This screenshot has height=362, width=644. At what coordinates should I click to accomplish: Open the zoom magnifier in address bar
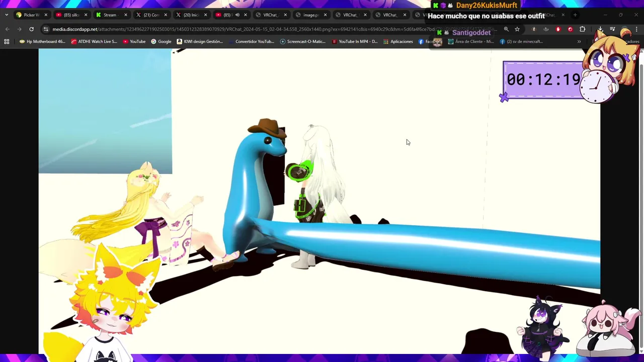[506, 29]
